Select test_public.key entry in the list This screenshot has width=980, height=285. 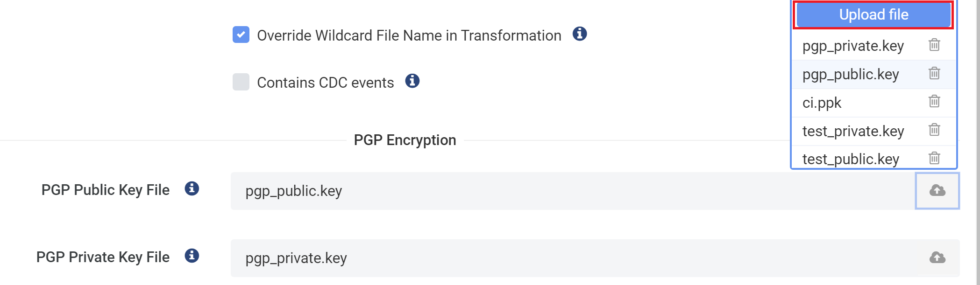(x=851, y=159)
